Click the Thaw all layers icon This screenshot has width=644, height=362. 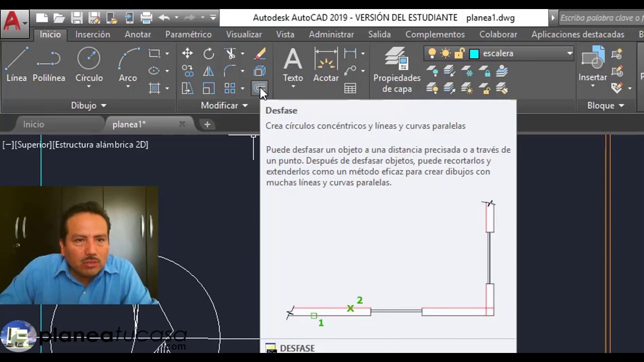[467, 89]
